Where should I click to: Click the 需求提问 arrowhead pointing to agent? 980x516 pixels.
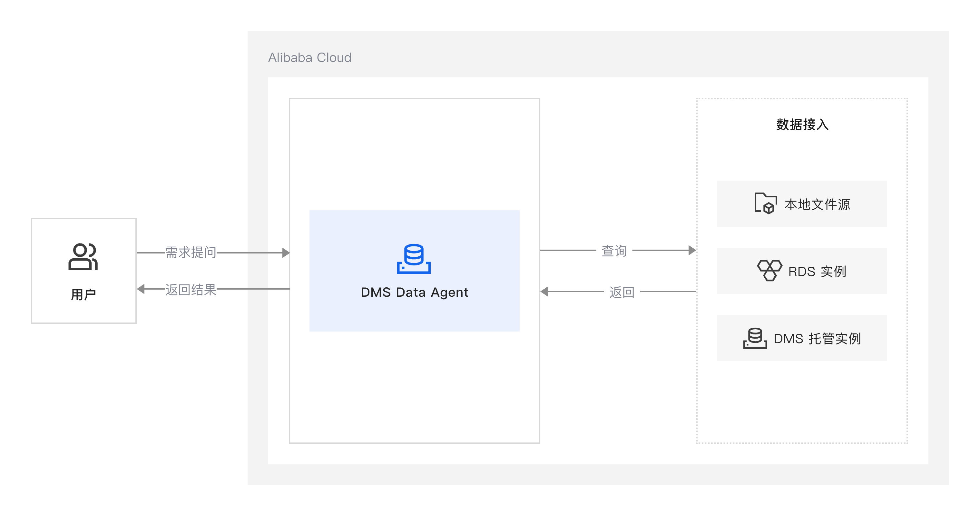coord(286,253)
